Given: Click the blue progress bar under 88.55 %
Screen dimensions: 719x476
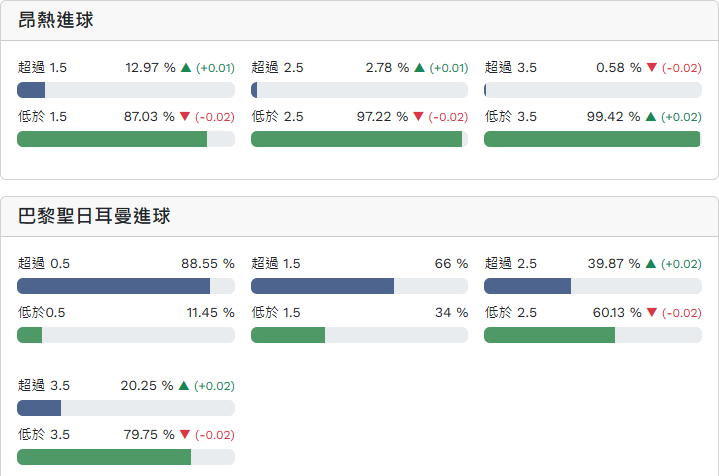Looking at the screenshot, I should 113,286.
